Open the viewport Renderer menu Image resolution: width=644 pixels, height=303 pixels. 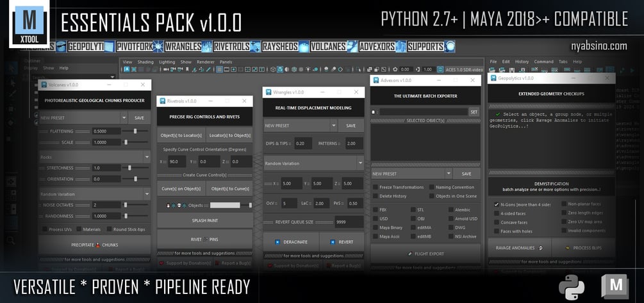206,62
